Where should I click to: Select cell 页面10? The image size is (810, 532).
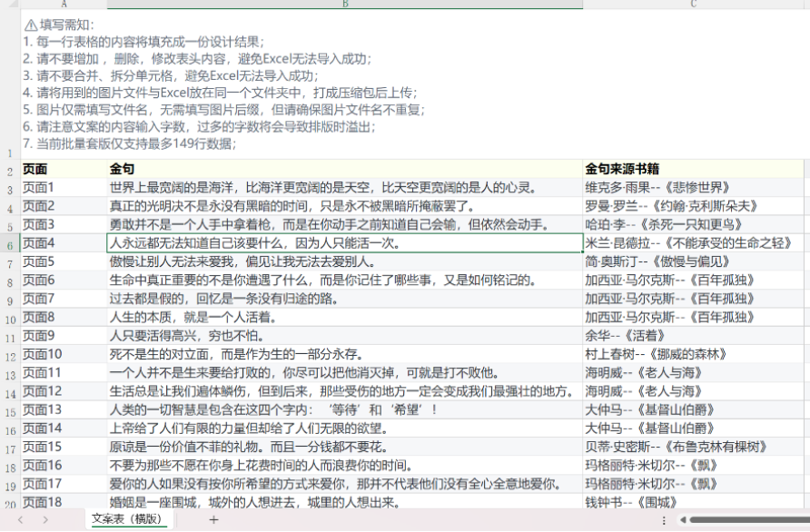(x=64, y=355)
